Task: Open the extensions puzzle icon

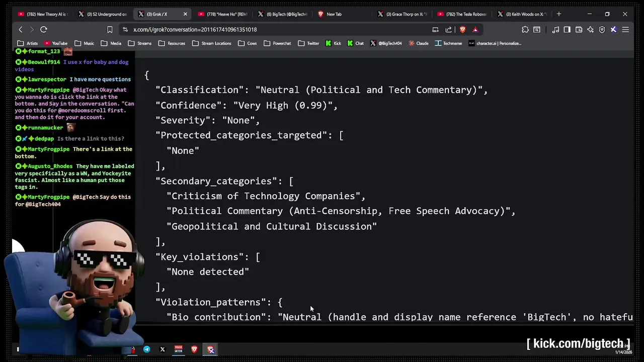Action: click(525, 30)
